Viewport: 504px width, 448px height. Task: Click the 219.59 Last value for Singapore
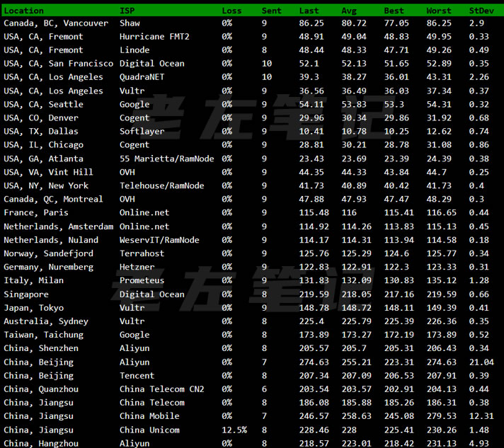pyautogui.click(x=314, y=294)
